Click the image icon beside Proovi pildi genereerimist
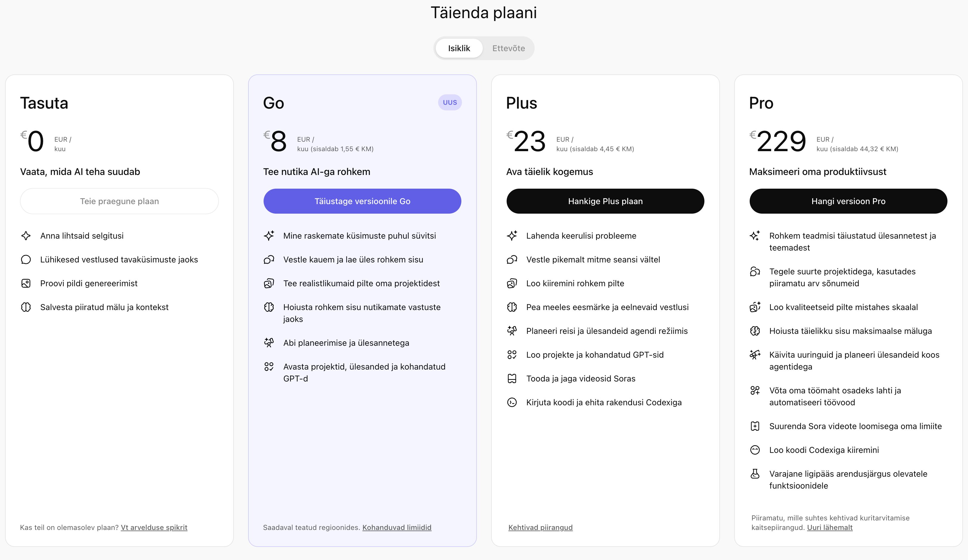This screenshot has width=968, height=560. [26, 283]
